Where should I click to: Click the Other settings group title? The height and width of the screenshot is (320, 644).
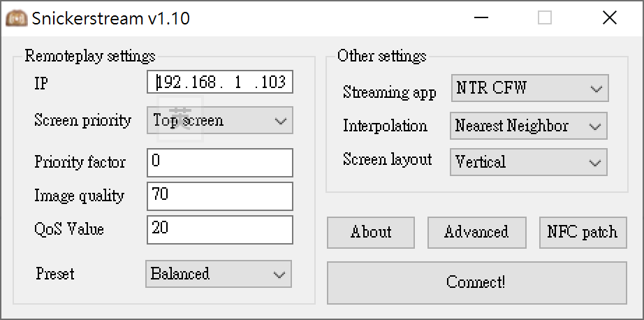point(381,57)
